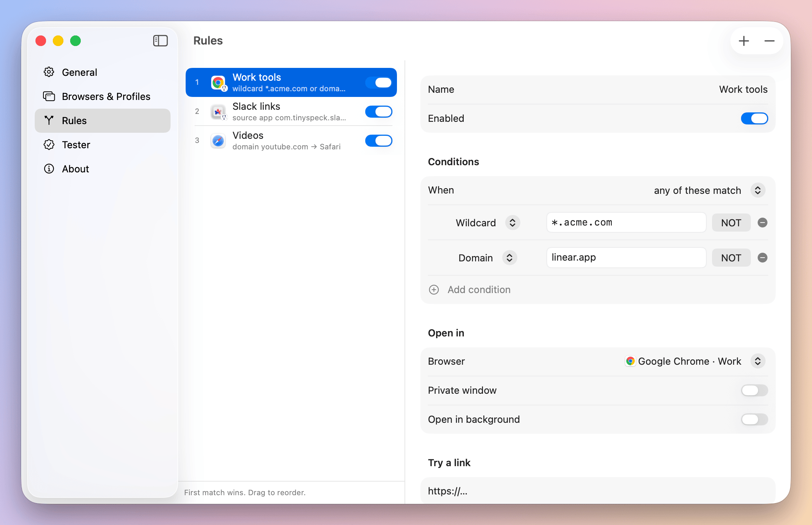Screen dimensions: 812x525
Task: Click NOT for the Wildcard condition
Action: (x=731, y=223)
